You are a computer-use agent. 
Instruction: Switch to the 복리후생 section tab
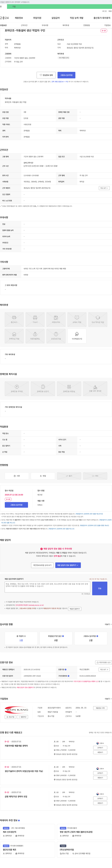pyautogui.click(x=66, y=25)
